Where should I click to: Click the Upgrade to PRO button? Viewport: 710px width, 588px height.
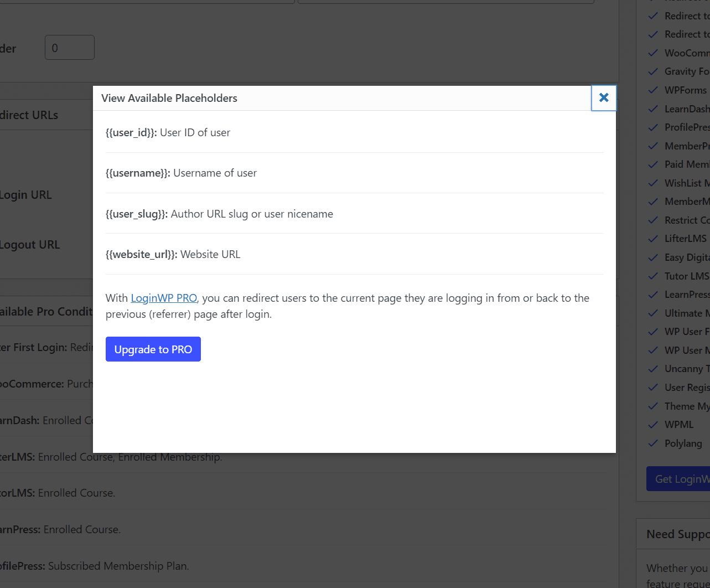(153, 349)
